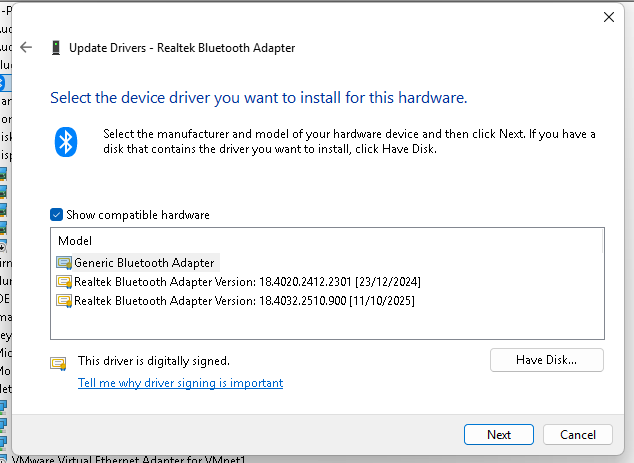Close the Update Drivers dialog
Image resolution: width=634 pixels, height=463 pixels.
(609, 17)
